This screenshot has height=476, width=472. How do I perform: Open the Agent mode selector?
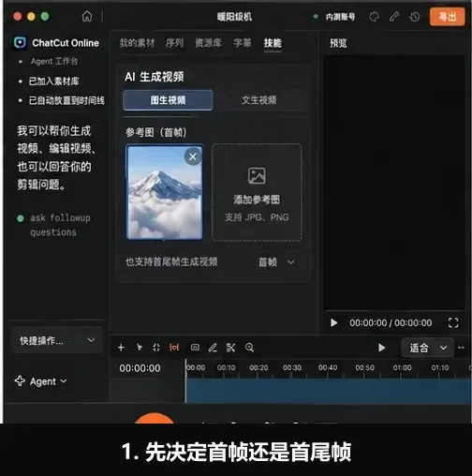(41, 381)
